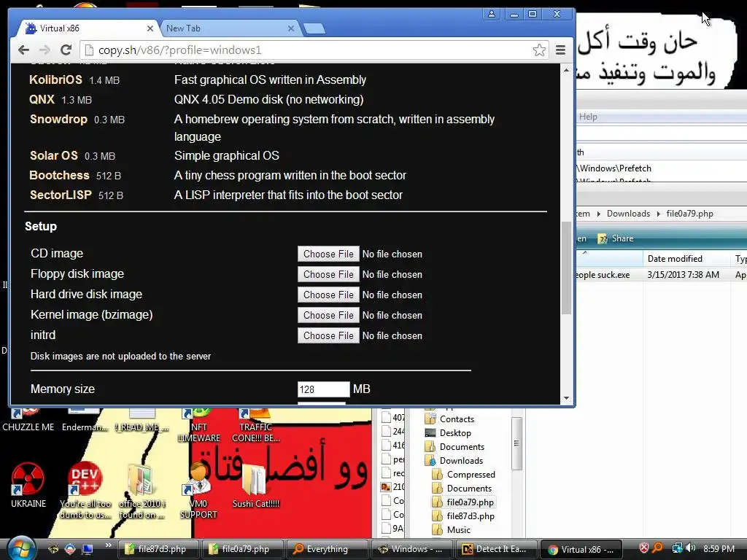Switch to the Virtual x86 tab
The width and height of the screenshot is (747, 560).
click(86, 28)
